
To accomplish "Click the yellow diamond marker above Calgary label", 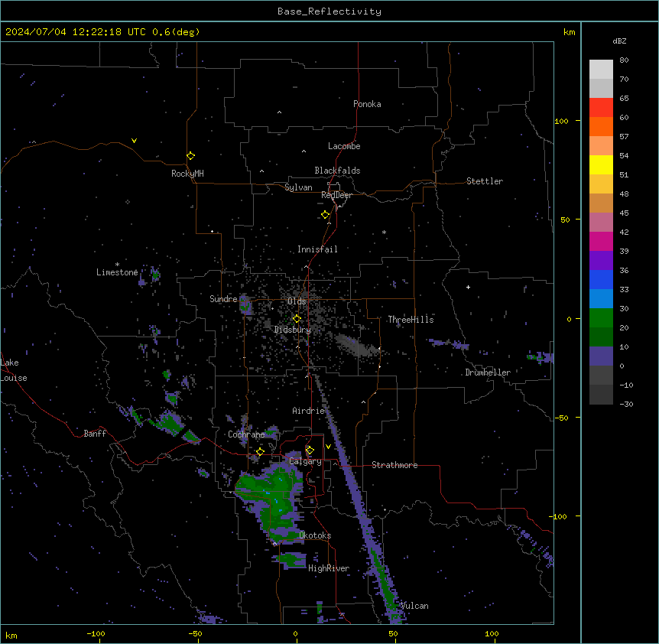I will click(310, 450).
